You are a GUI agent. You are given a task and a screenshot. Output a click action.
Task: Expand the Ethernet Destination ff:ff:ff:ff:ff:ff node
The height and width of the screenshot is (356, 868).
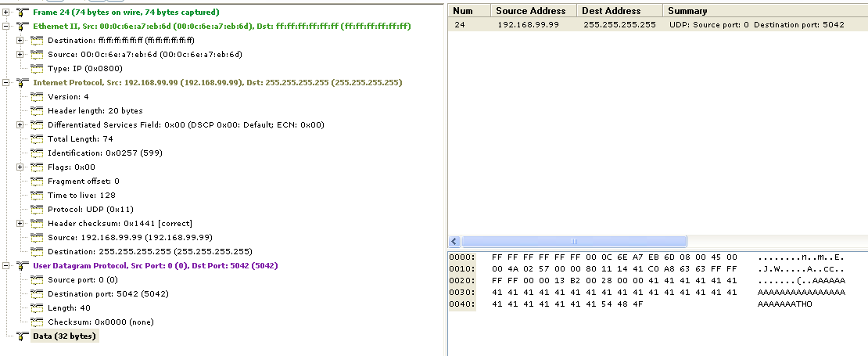20,41
